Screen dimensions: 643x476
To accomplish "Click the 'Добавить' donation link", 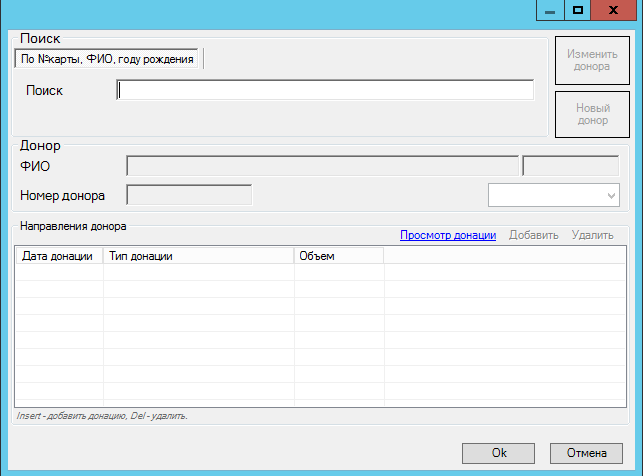I will pos(534,236).
